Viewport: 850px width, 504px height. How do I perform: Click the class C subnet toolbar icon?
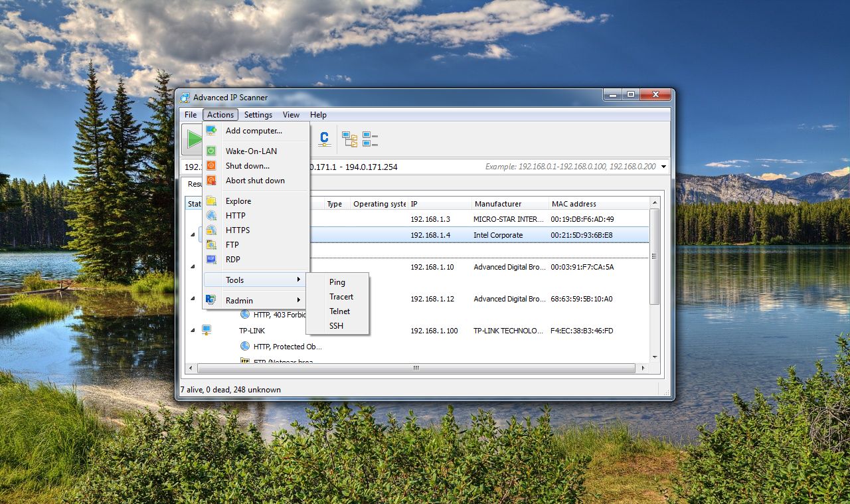point(324,139)
